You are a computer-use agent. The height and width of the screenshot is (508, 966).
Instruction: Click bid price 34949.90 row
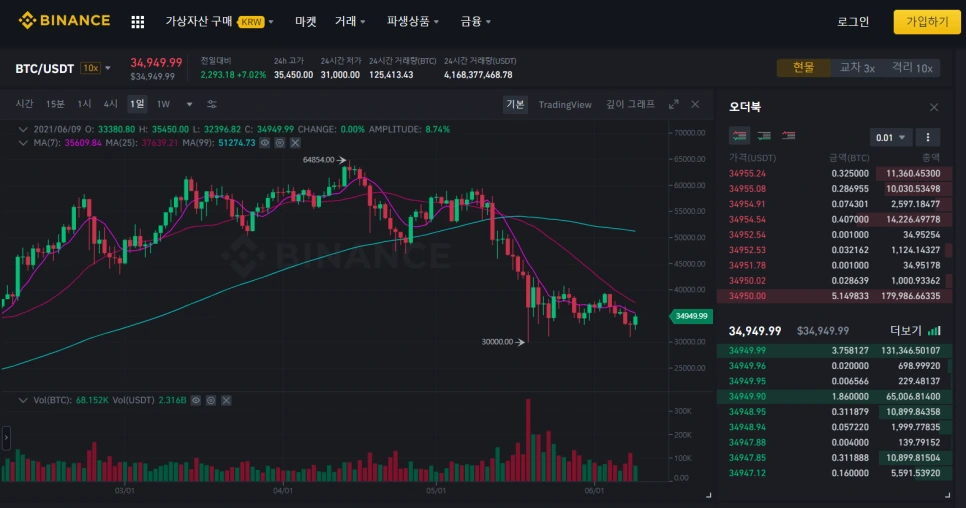(x=835, y=397)
